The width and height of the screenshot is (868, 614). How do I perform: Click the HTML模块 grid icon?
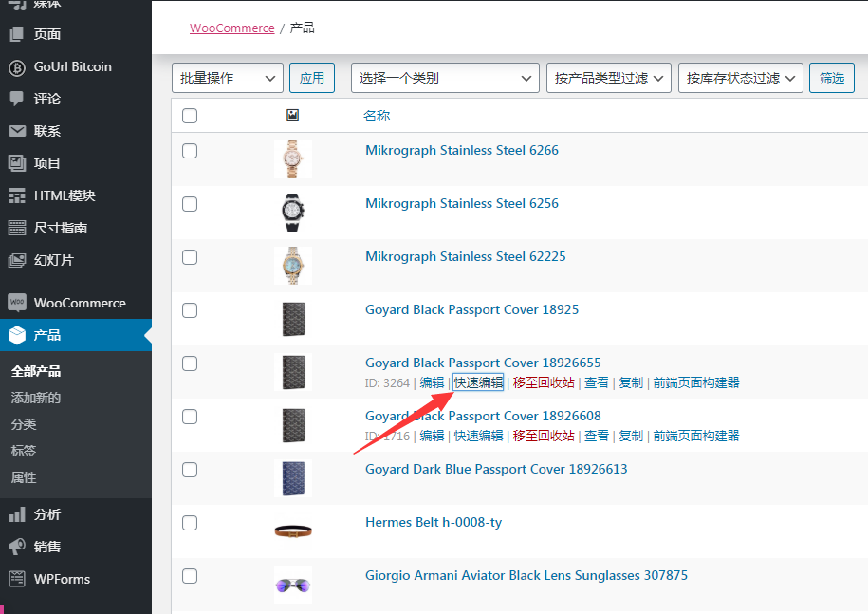click(17, 195)
